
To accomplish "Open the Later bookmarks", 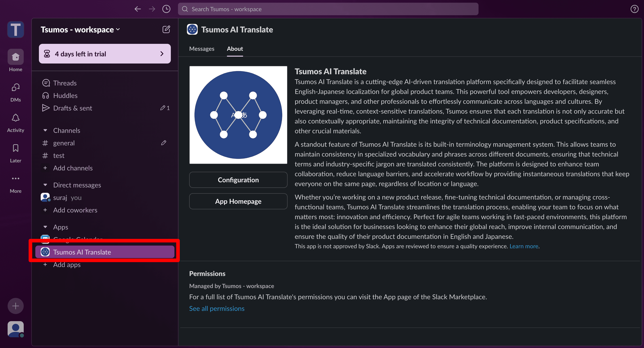I will (x=15, y=153).
